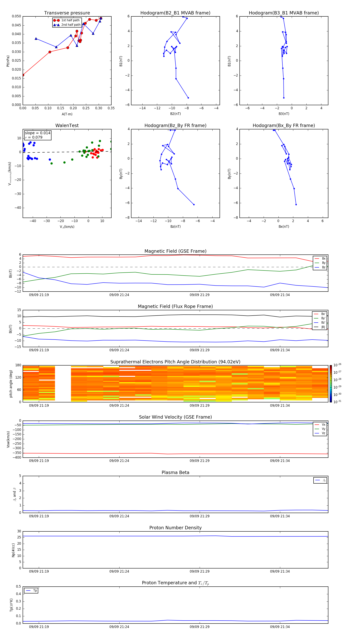Viewport: 351px width, 644px height.
Task: Click the 'WalenTest' plot title
Action: coord(67,125)
